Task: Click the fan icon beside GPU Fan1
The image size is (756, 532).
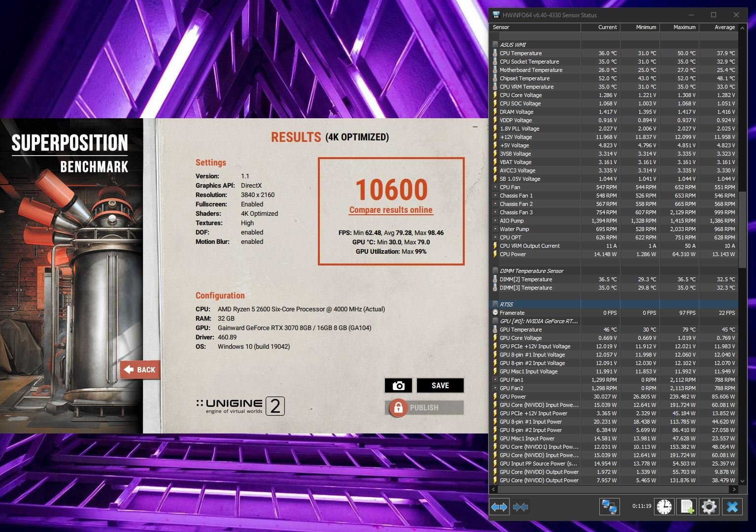Action: tap(495, 380)
